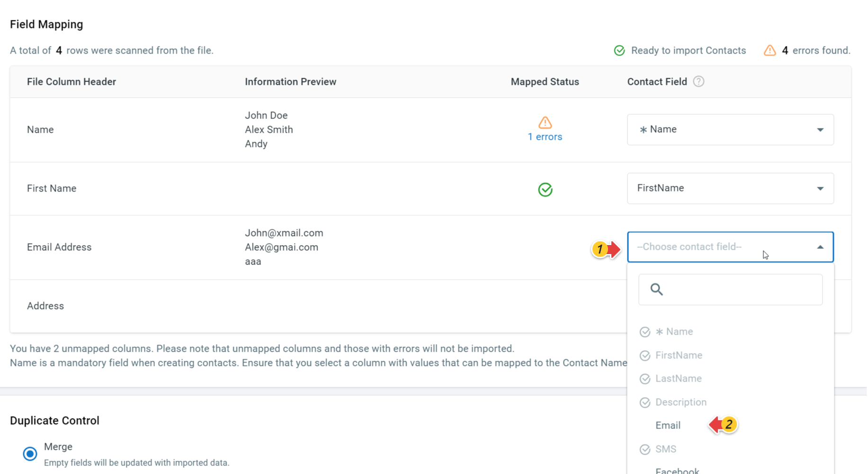Select the Merge radio button
Image resolution: width=868 pixels, height=474 pixels.
(x=30, y=454)
